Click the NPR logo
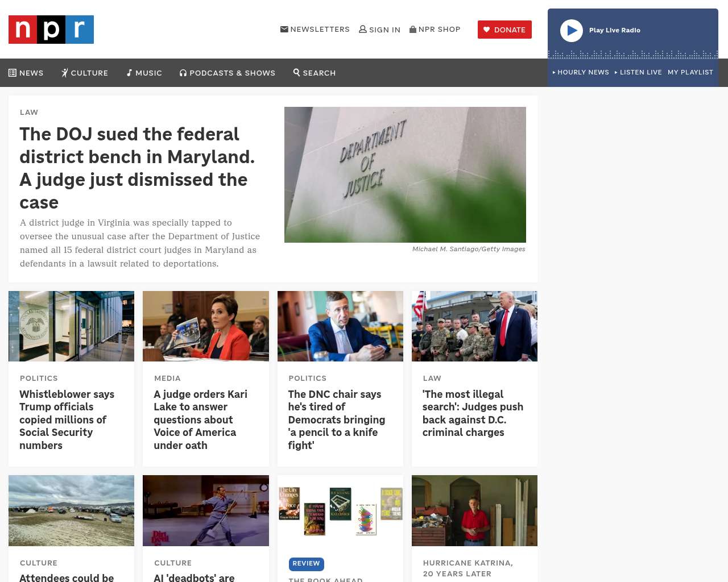The image size is (728, 582). pyautogui.click(x=51, y=30)
